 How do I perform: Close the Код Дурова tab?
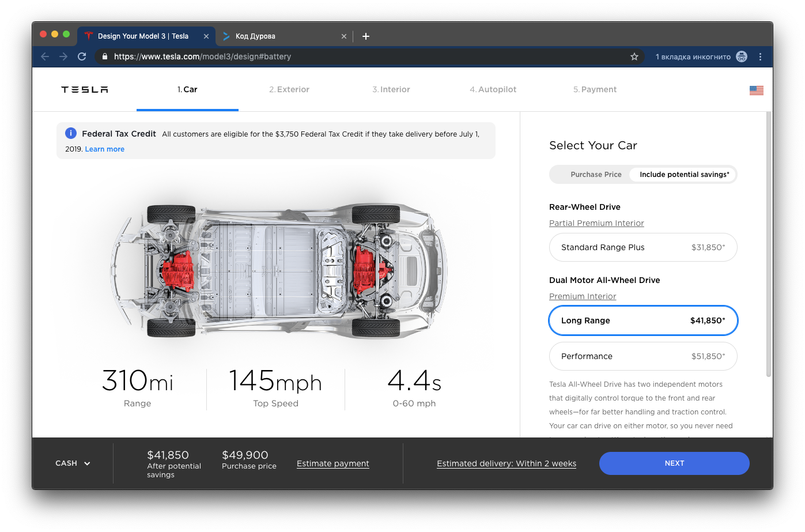344,36
